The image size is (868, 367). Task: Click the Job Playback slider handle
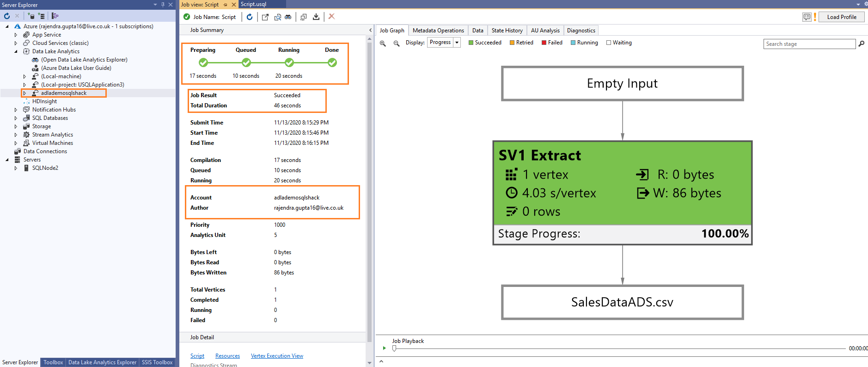point(394,348)
